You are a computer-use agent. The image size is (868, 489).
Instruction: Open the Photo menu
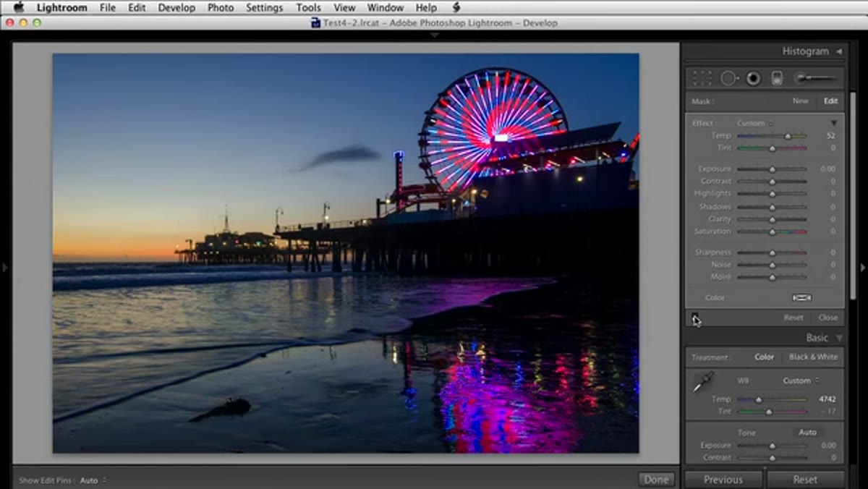point(221,7)
